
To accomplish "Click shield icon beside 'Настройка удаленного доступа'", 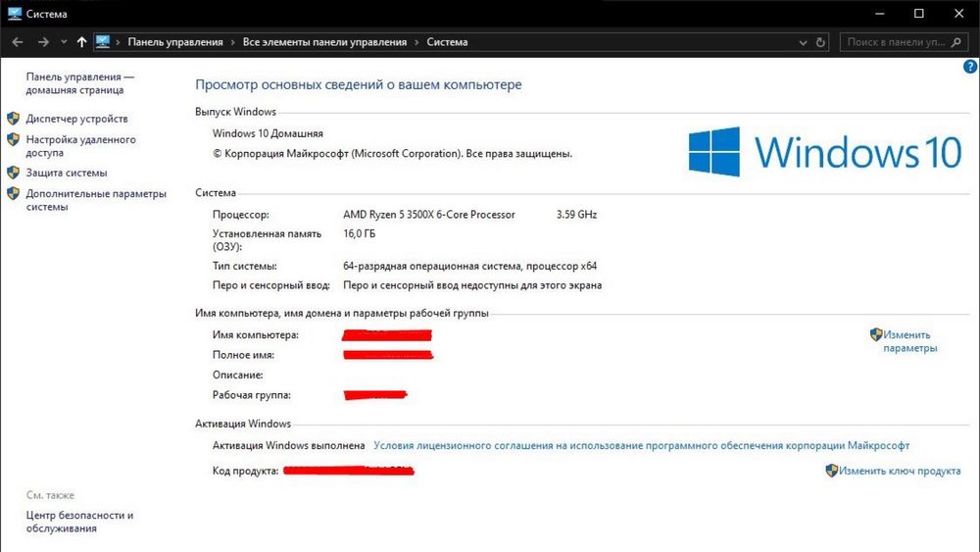I will 13,139.
